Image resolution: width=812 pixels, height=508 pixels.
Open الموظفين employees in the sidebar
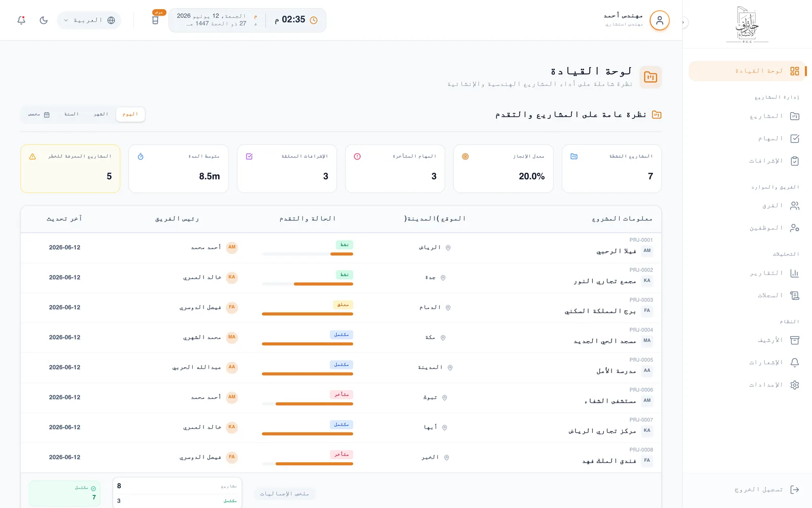point(747,228)
